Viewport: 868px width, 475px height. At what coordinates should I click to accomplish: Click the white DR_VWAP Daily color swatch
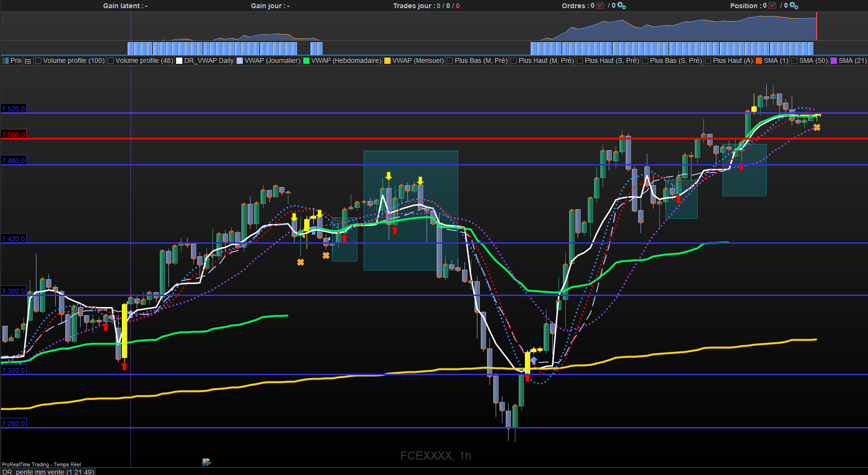click(x=179, y=61)
